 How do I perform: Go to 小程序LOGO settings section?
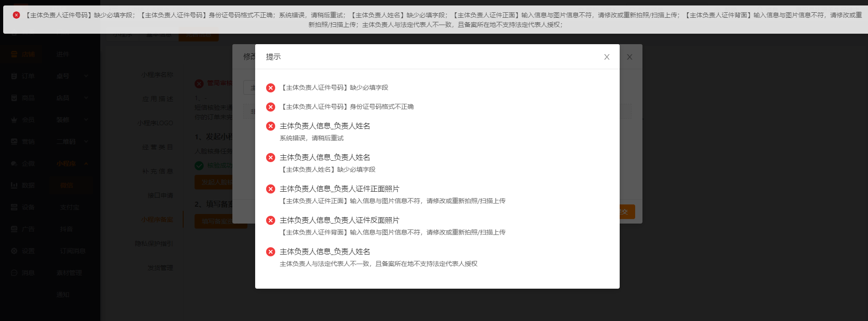coord(155,123)
